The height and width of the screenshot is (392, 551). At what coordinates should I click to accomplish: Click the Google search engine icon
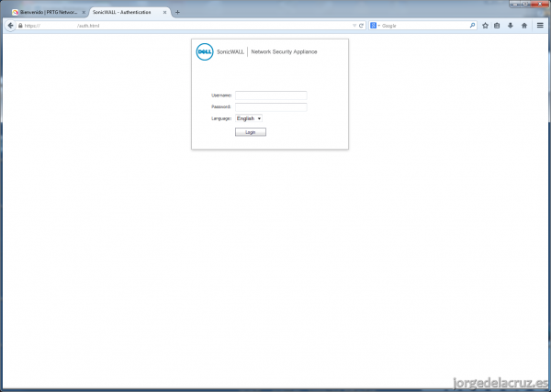[373, 26]
